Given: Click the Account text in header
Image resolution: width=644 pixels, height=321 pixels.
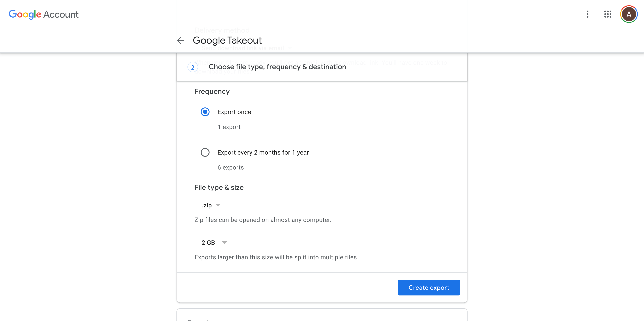Looking at the screenshot, I should [61, 15].
